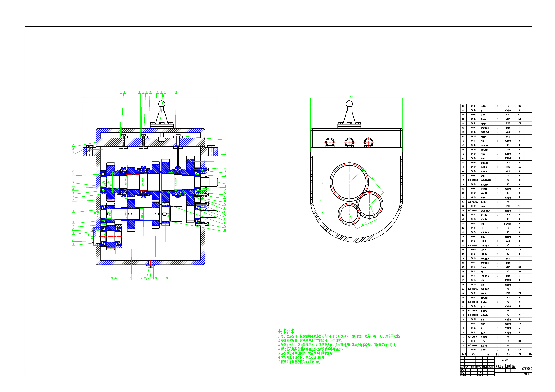
Task: Select technical requirement line 7 text
Action: (299, 362)
